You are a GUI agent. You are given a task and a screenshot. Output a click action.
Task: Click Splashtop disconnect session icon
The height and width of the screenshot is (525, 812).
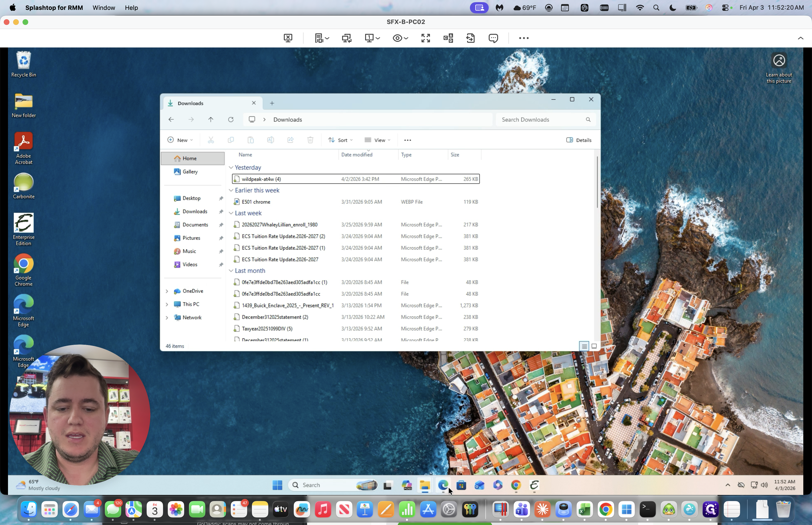[x=288, y=38]
